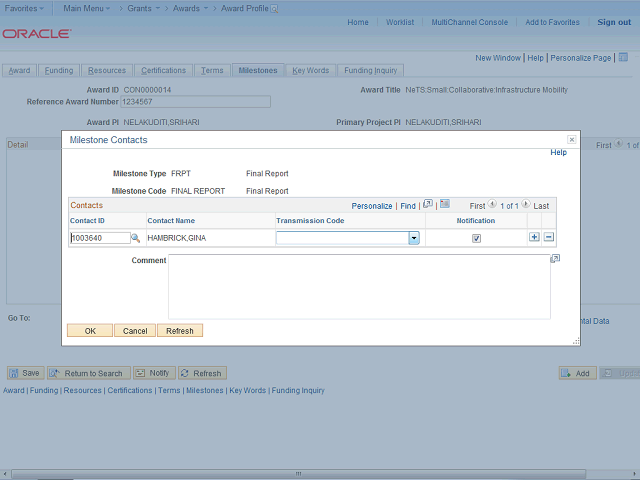The height and width of the screenshot is (480, 640).
Task: Switch to the Funding Inquiry tab
Action: (371, 71)
